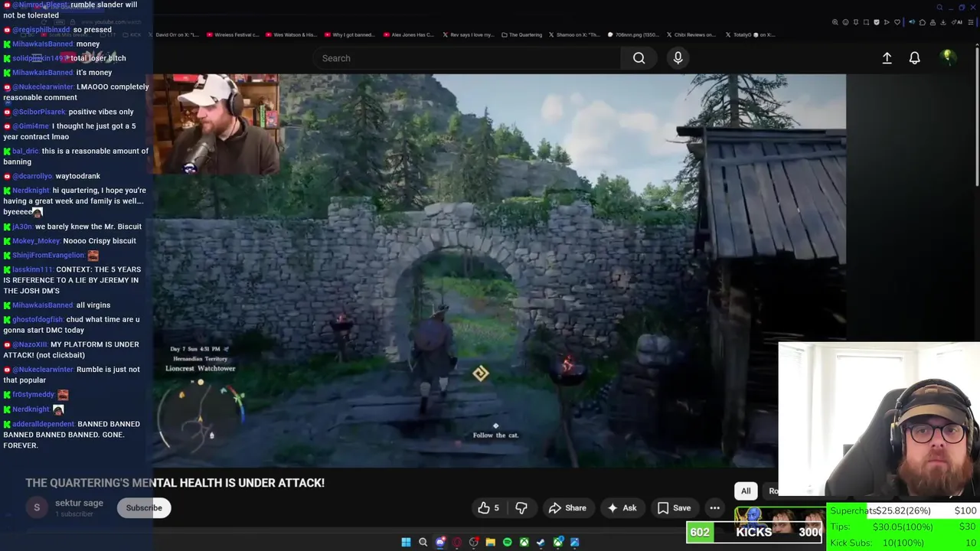Focus the YouTube Search field
Screen dimensions: 980x551
point(467,58)
